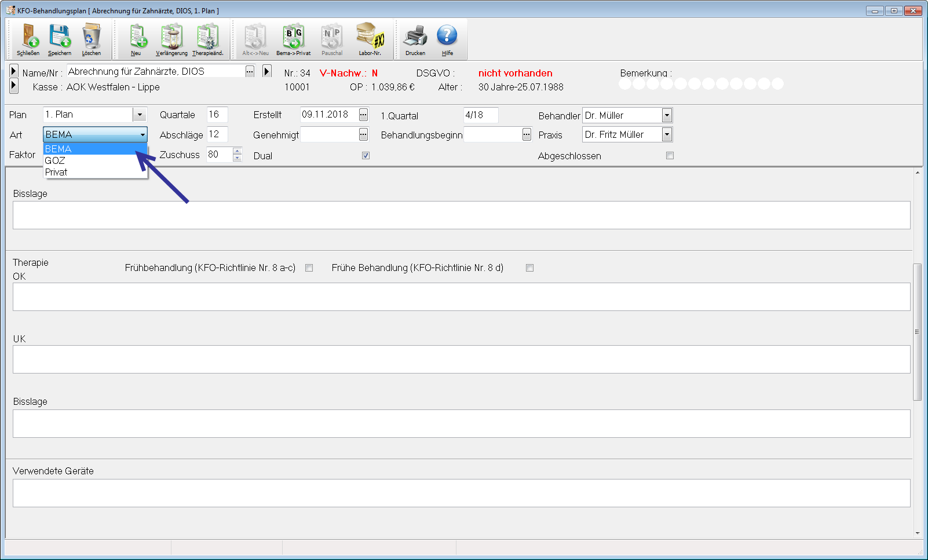
Task: Open the Behandler dropdown list
Action: coord(667,115)
